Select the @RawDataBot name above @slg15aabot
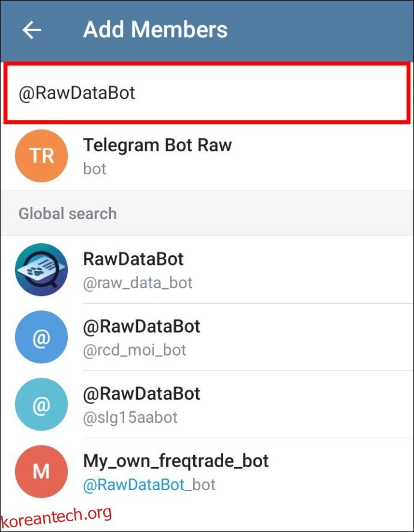This screenshot has width=414, height=532. point(142,394)
